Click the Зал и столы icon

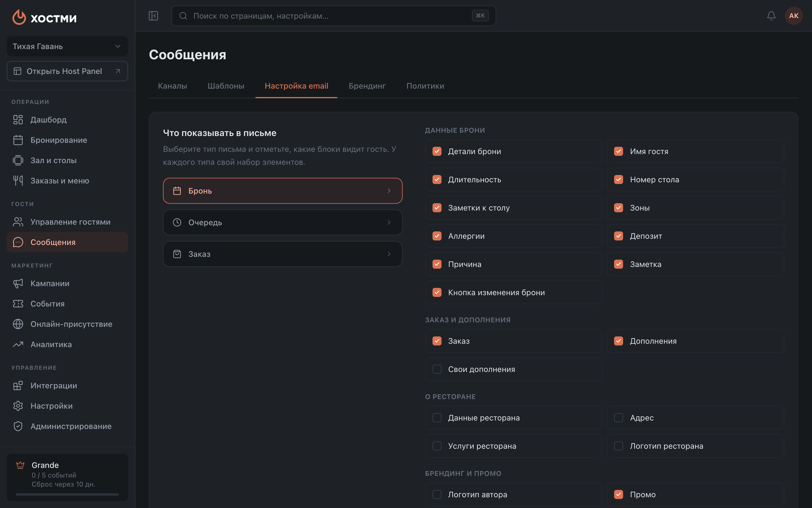[18, 160]
